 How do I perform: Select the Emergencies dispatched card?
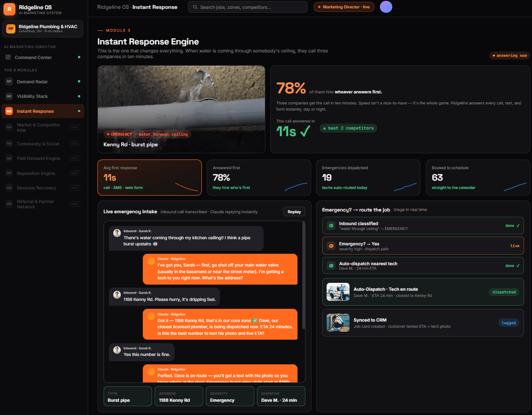[368, 178]
